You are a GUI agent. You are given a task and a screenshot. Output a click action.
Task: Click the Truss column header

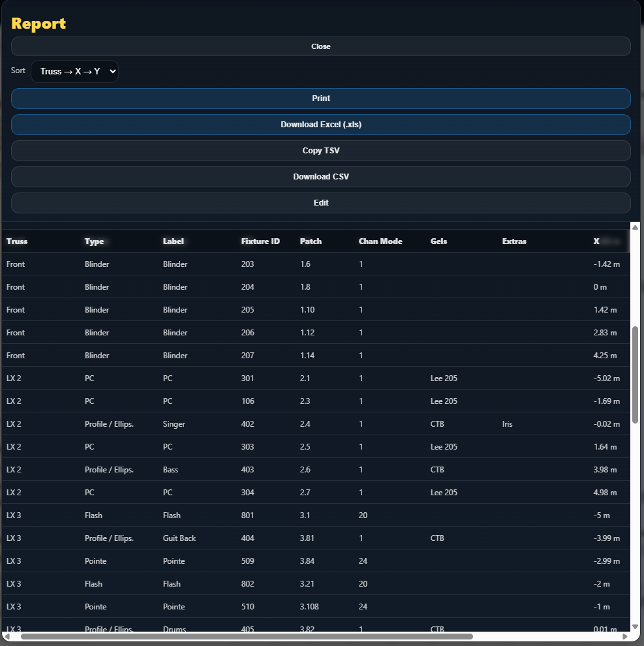coord(16,241)
